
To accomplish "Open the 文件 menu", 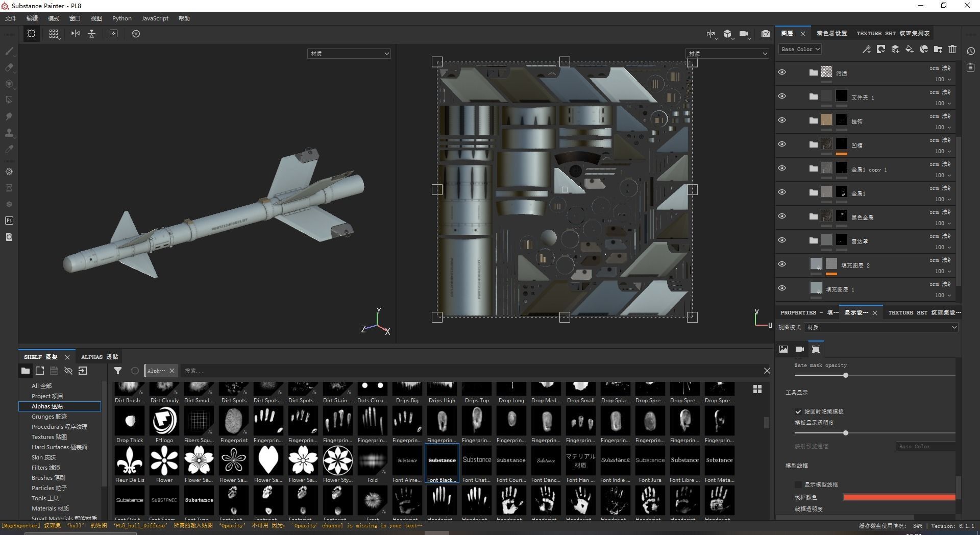I will pos(11,18).
